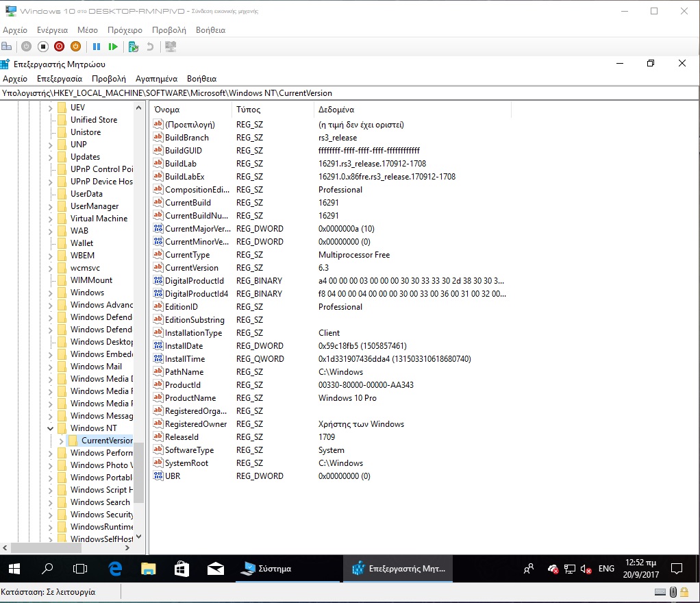Click the Turn Off VM toolbar icon
Viewport: 700px width, 603px height.
[43, 47]
